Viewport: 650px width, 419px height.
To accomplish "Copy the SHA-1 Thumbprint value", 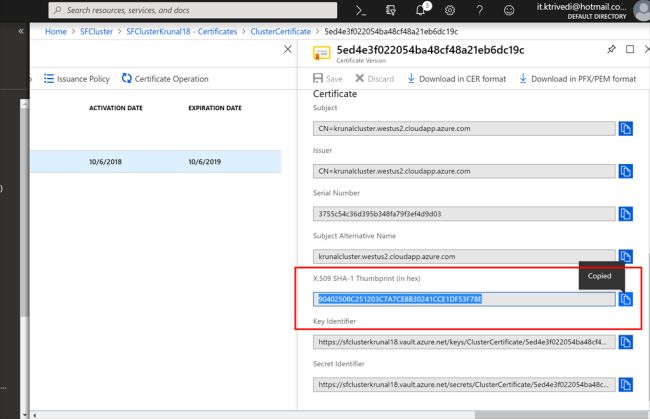I will (x=626, y=299).
